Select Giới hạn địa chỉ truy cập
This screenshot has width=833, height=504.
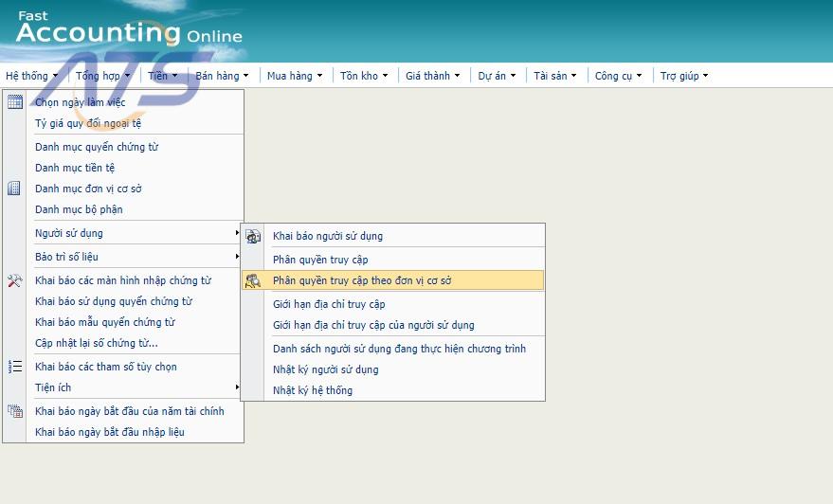click(x=329, y=304)
